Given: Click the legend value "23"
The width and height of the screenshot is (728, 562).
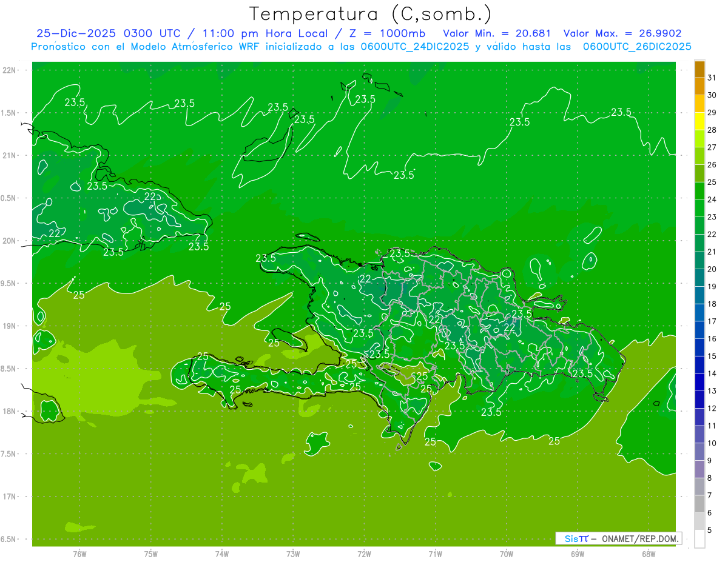Looking at the screenshot, I should point(712,217).
